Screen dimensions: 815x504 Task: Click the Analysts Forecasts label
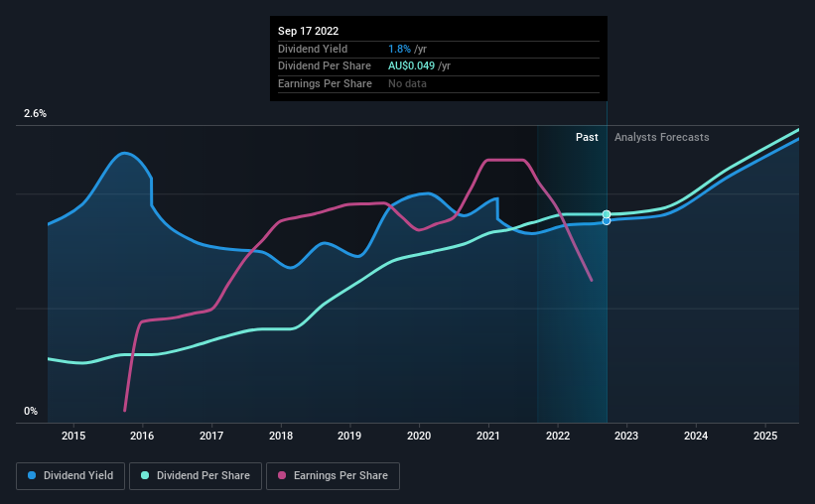pyautogui.click(x=662, y=137)
